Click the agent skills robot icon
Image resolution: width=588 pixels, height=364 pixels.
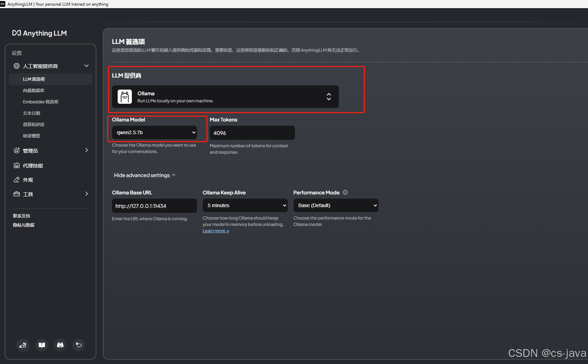(17, 165)
